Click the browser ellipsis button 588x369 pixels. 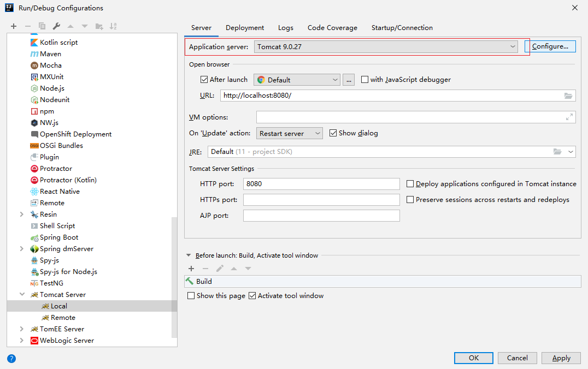pos(349,80)
